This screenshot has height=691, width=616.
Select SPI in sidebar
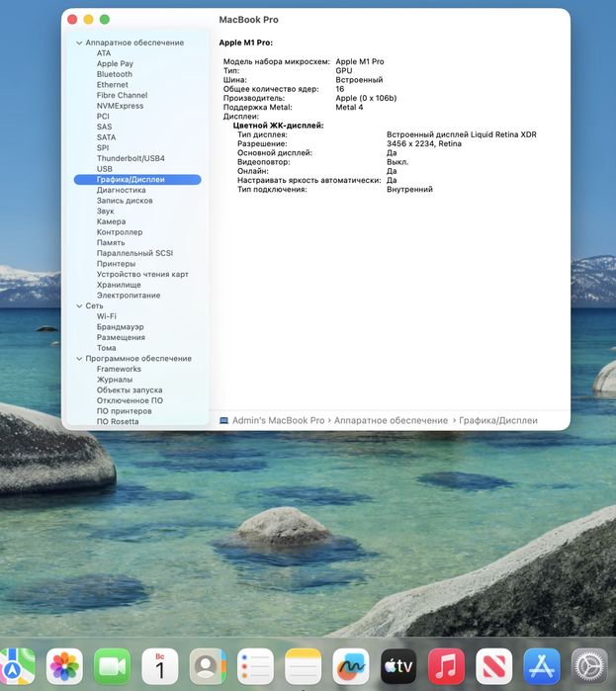tap(102, 147)
